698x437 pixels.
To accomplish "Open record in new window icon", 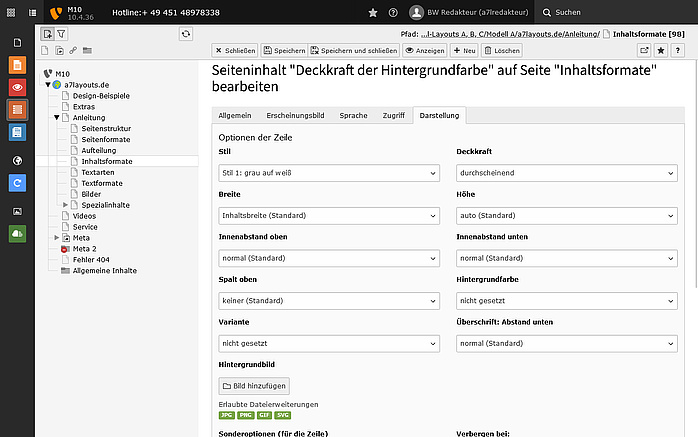I will (x=644, y=50).
